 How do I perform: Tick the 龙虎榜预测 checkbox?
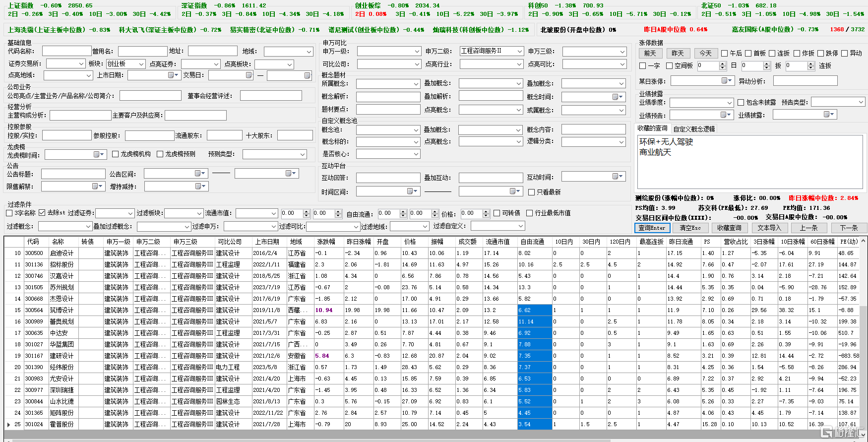coord(160,154)
